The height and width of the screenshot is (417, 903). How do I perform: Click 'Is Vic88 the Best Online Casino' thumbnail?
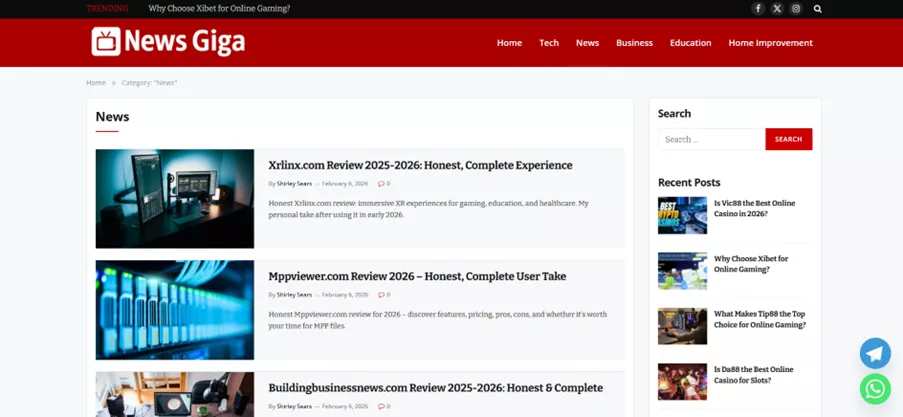682,215
